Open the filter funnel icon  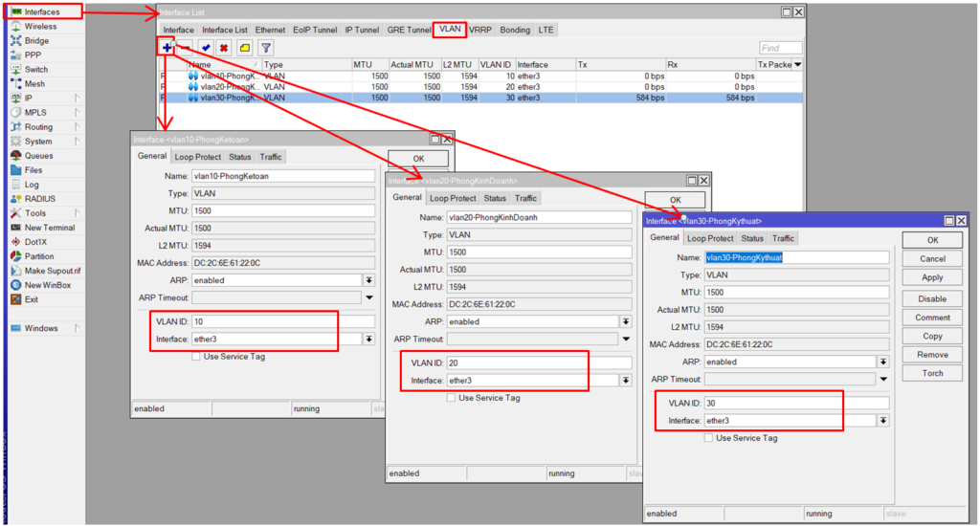(x=266, y=48)
